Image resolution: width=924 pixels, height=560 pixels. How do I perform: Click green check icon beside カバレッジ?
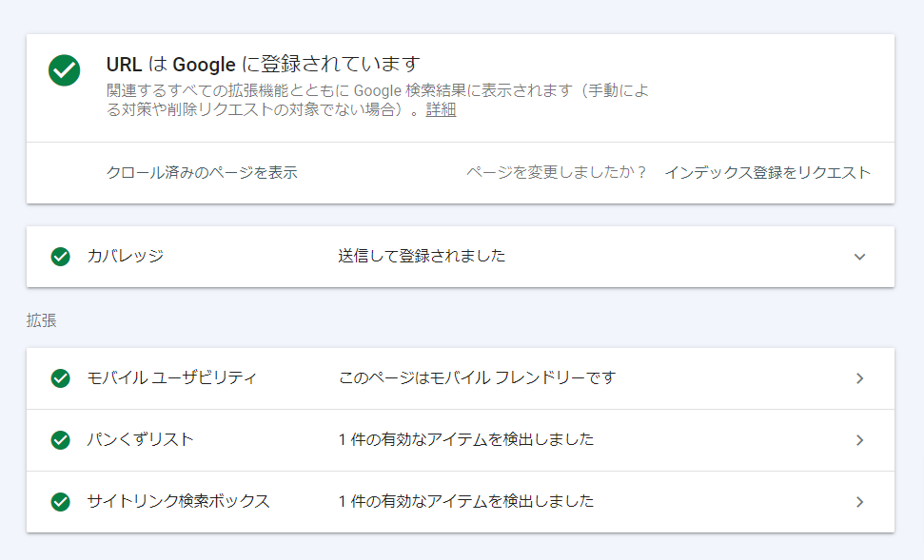click(x=61, y=256)
